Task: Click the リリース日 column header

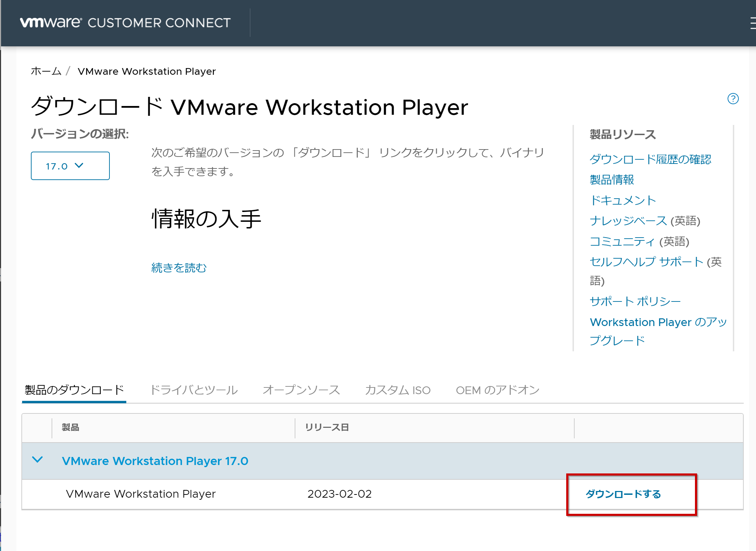Action: click(x=327, y=427)
